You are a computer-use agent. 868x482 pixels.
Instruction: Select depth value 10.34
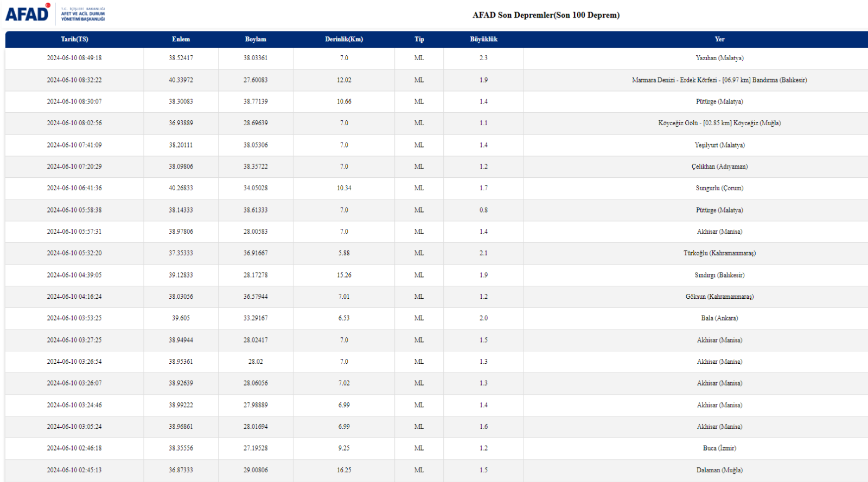click(x=344, y=188)
